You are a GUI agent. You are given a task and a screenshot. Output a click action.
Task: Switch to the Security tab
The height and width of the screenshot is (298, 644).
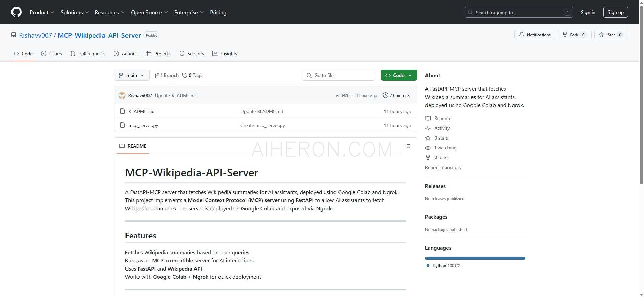192,54
